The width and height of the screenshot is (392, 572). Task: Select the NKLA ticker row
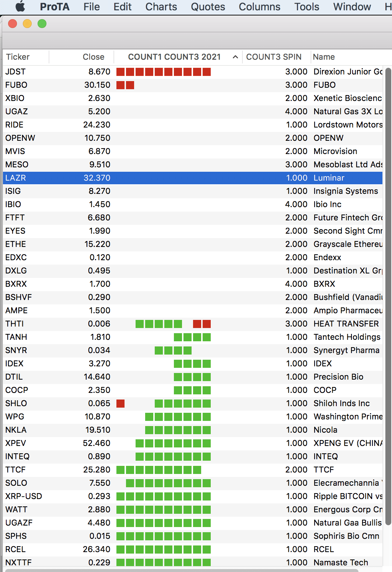[193, 430]
